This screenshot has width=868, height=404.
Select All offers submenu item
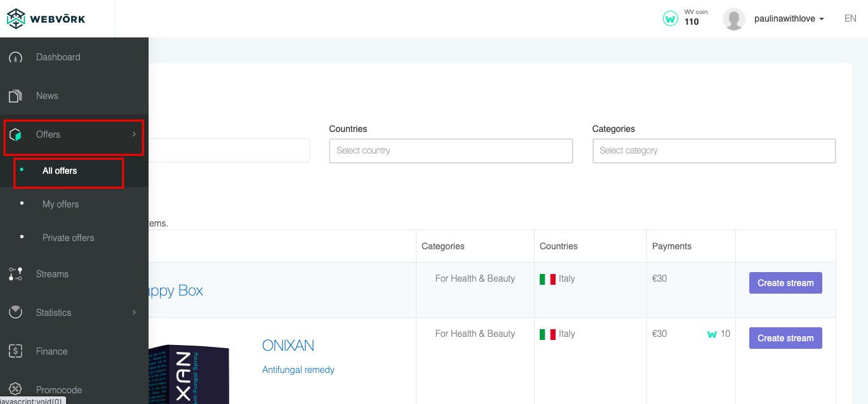click(60, 171)
